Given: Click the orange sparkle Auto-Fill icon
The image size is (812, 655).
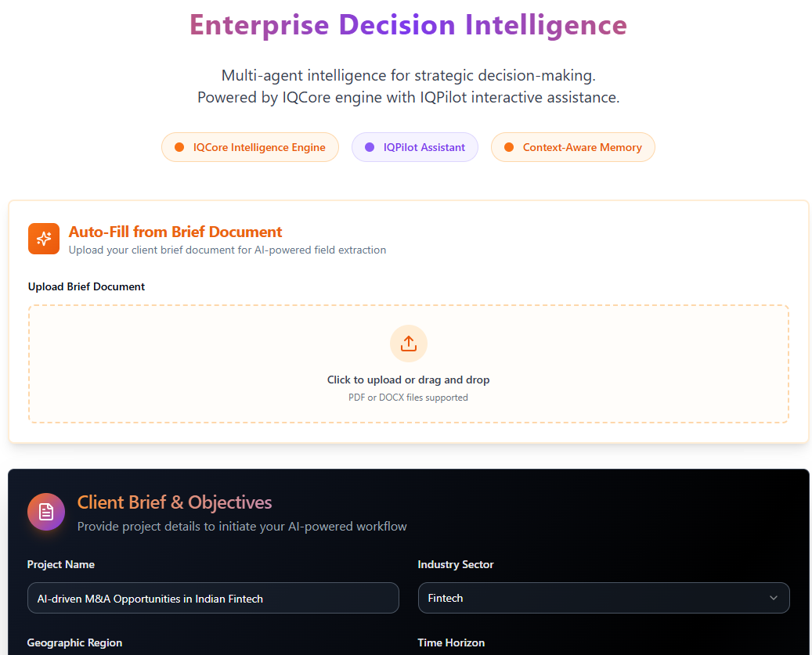Looking at the screenshot, I should [x=44, y=239].
